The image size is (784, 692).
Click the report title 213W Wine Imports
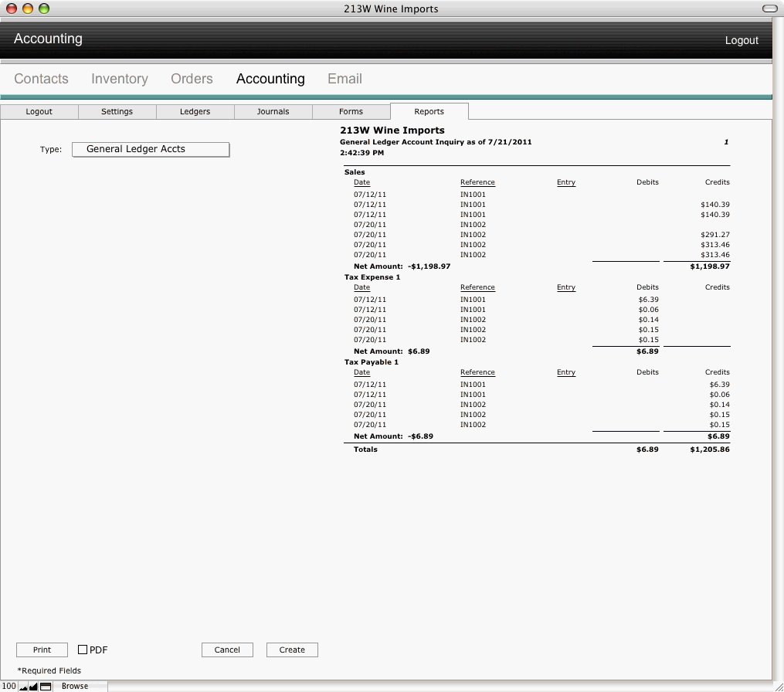(392, 130)
